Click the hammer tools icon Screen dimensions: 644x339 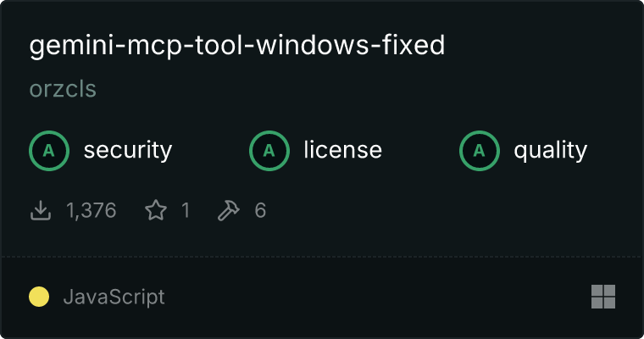228,210
